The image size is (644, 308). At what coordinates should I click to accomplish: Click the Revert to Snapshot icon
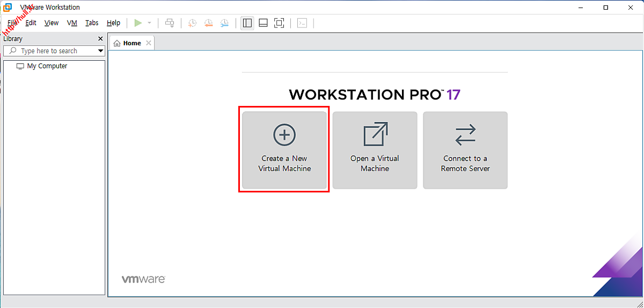[208, 23]
